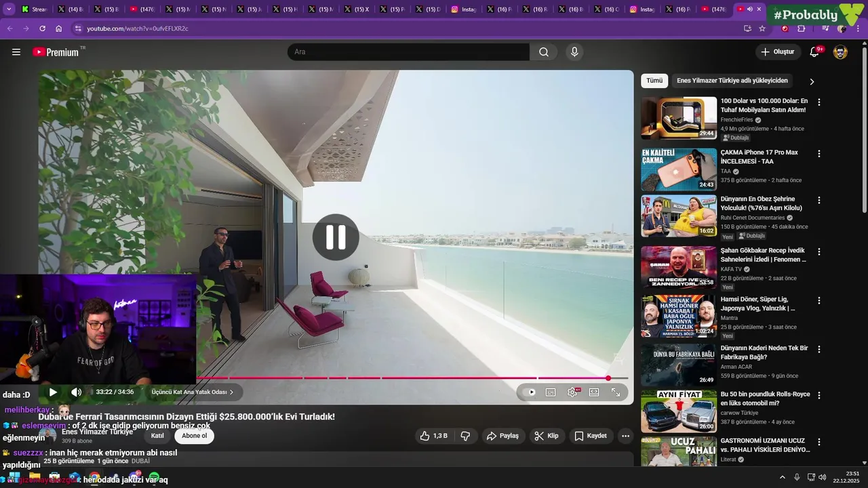Screen dimensions: 868x488
Task: Open the notifications bell
Action: click(x=814, y=52)
